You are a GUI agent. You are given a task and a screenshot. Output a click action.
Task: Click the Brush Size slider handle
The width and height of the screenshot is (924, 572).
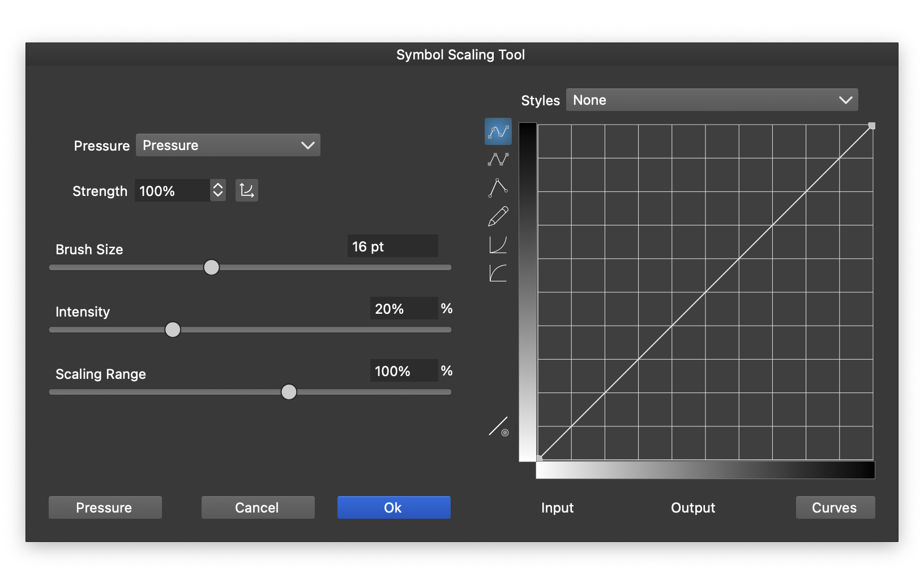(211, 267)
